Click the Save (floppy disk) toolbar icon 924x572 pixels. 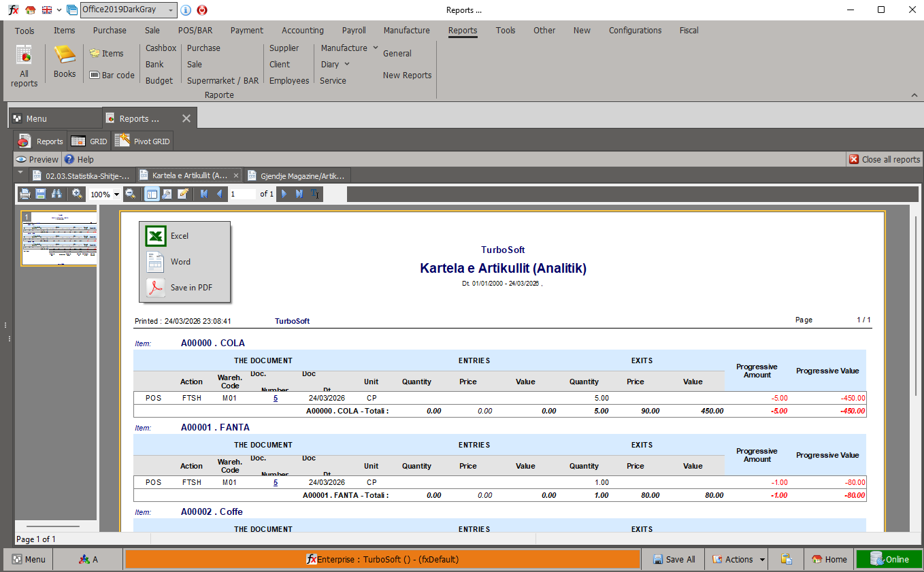41,195
